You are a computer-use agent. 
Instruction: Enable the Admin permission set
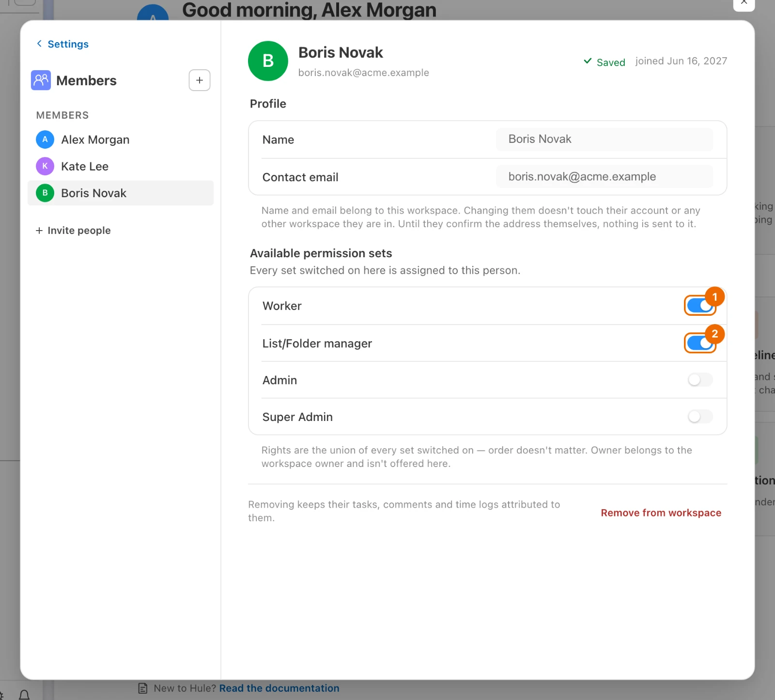(x=700, y=380)
